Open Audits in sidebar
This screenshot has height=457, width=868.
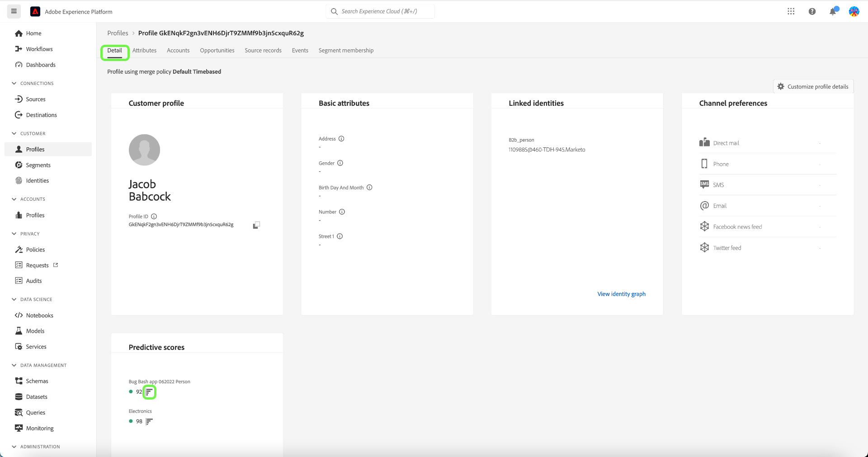coord(48,281)
